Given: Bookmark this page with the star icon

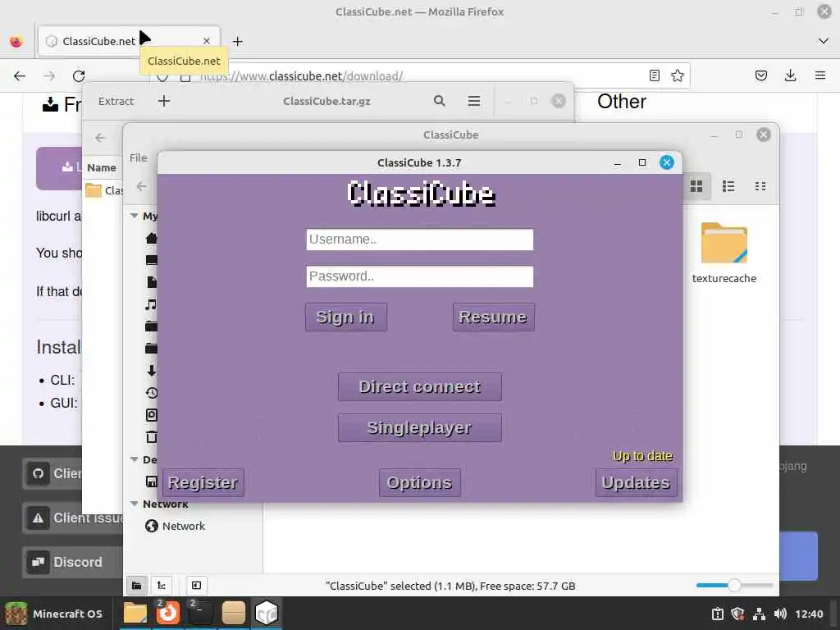Looking at the screenshot, I should (677, 75).
